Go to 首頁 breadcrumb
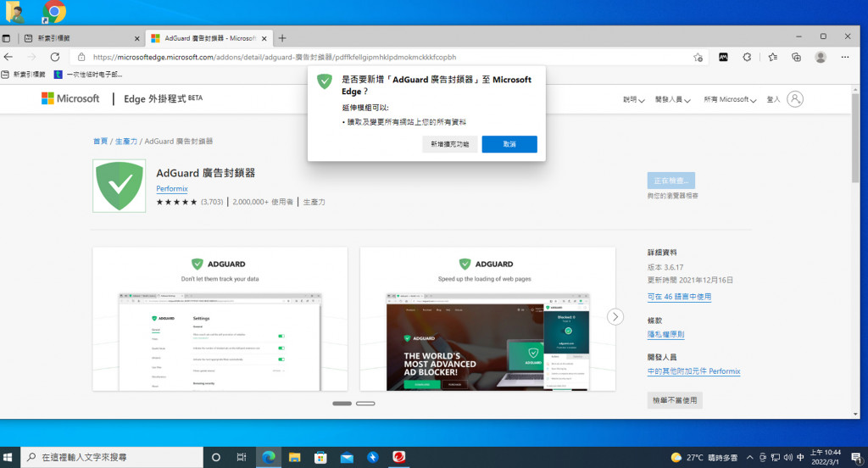This screenshot has height=468, width=868. (100, 142)
